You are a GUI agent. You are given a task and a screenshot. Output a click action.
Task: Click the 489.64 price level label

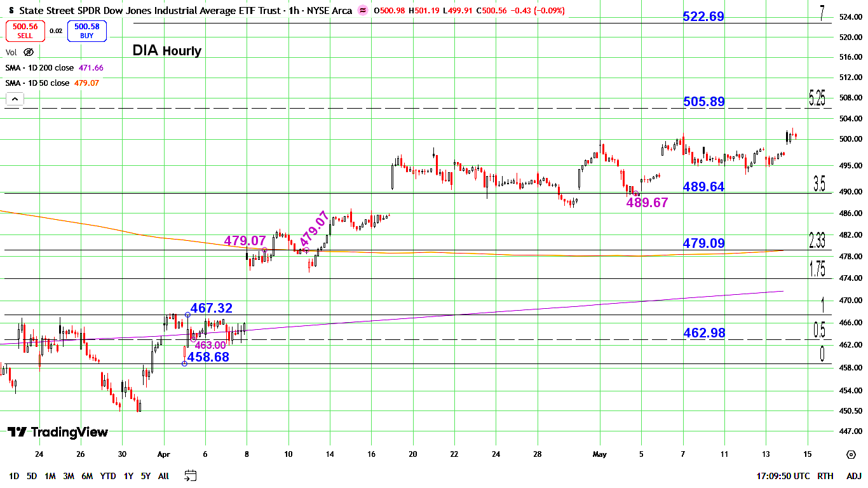point(703,187)
